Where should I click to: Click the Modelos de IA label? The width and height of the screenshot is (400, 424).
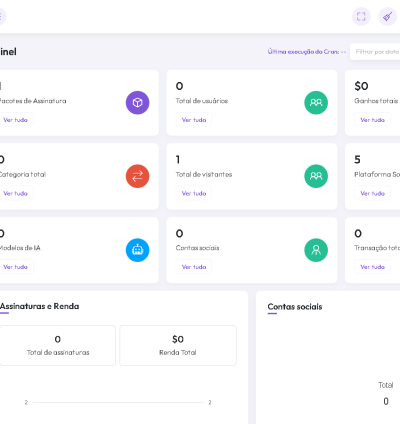click(20, 248)
